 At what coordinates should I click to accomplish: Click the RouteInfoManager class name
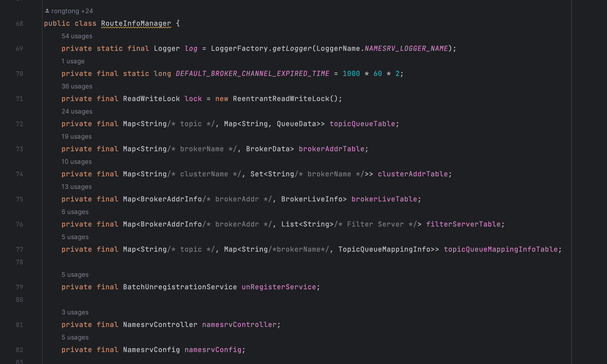pos(136,24)
